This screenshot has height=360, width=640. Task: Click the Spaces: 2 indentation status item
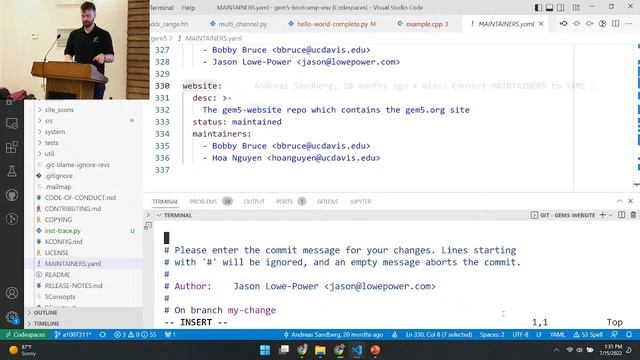point(492,335)
